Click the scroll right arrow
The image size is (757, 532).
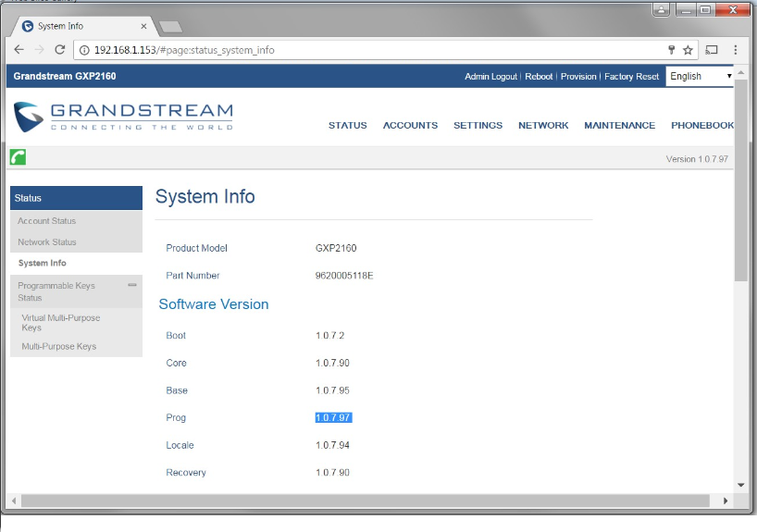point(726,501)
